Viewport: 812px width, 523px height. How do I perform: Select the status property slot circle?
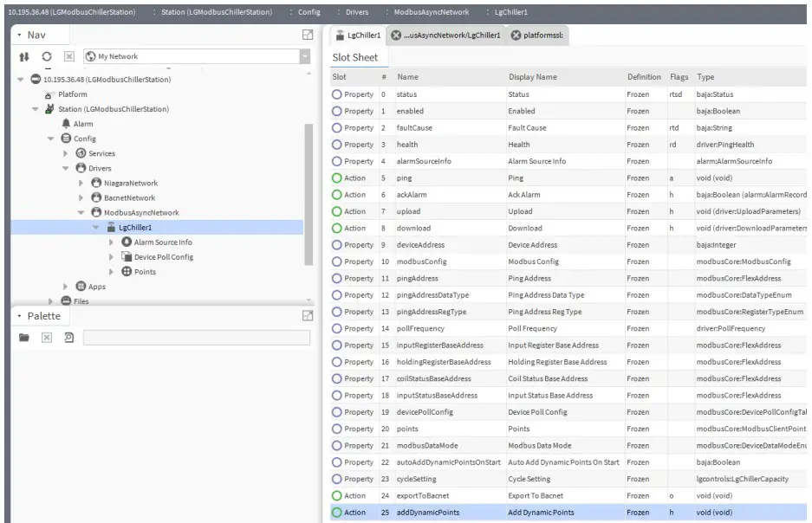tap(338, 94)
